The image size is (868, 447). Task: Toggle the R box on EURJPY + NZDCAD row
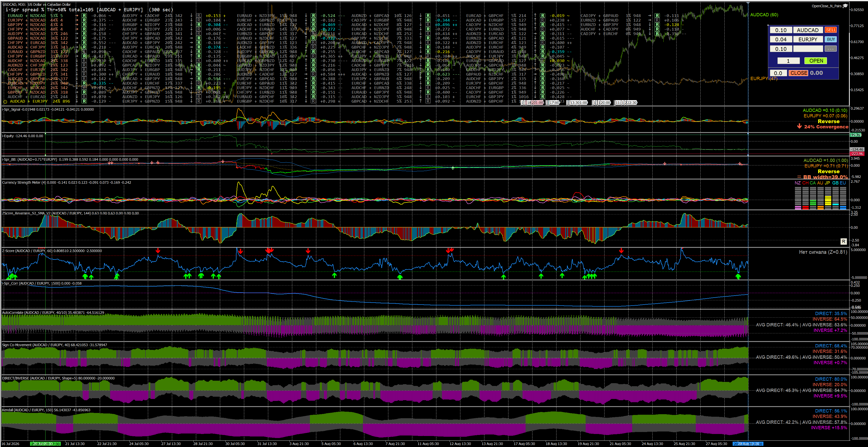click(84, 20)
